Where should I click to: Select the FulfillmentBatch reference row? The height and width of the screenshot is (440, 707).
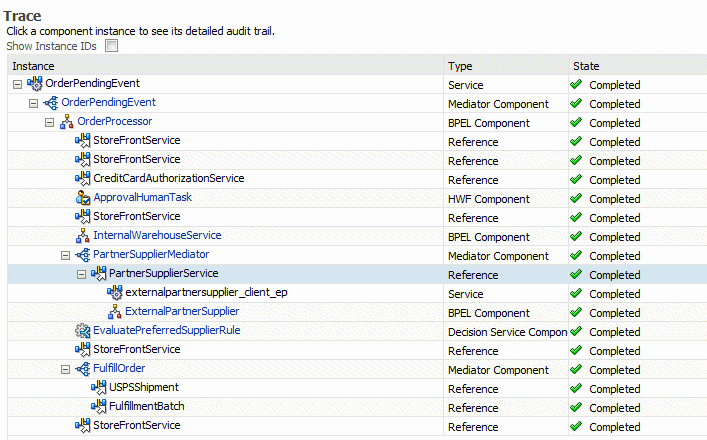click(x=357, y=407)
